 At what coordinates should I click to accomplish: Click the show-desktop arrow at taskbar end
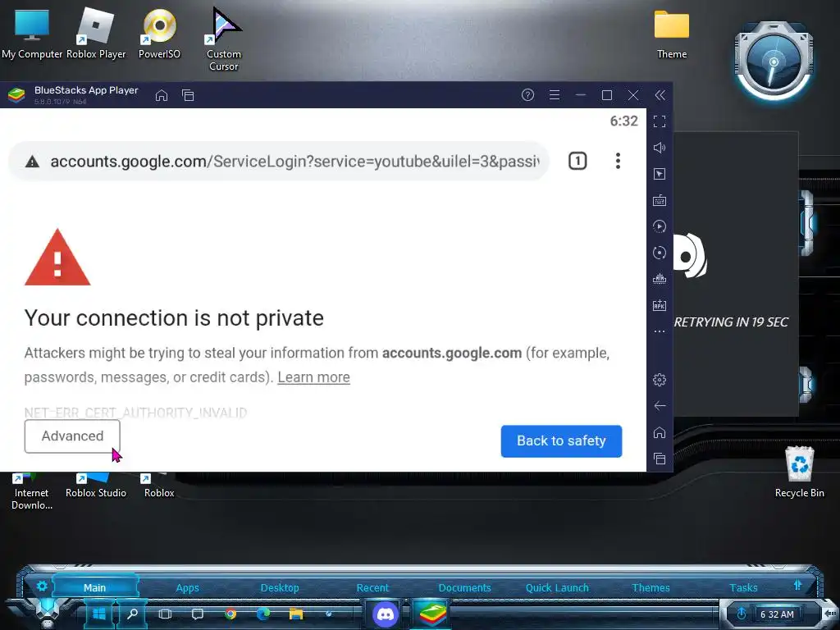point(830,614)
